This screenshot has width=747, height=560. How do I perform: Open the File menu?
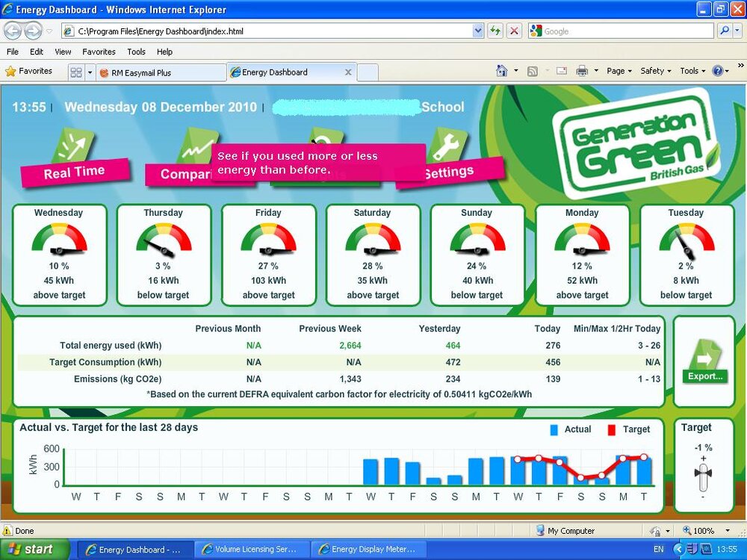[13, 52]
